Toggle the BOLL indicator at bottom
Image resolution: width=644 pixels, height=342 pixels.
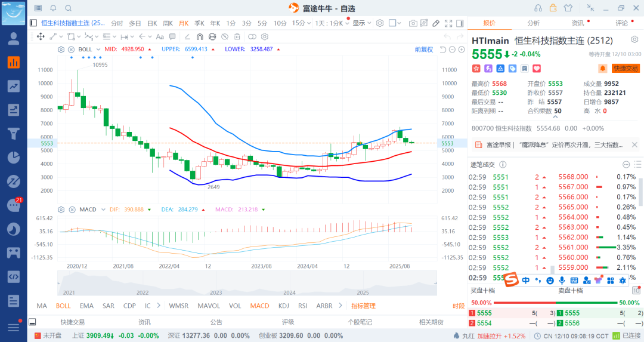pos(63,306)
